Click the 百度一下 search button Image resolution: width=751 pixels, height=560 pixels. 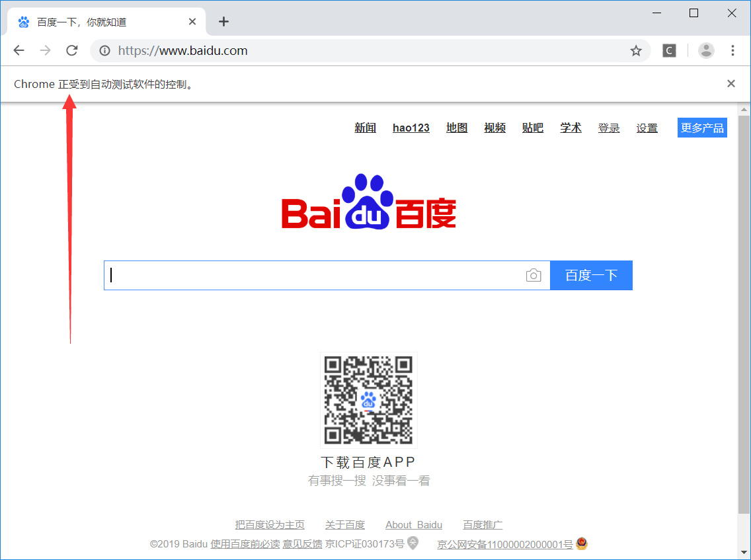(x=591, y=276)
